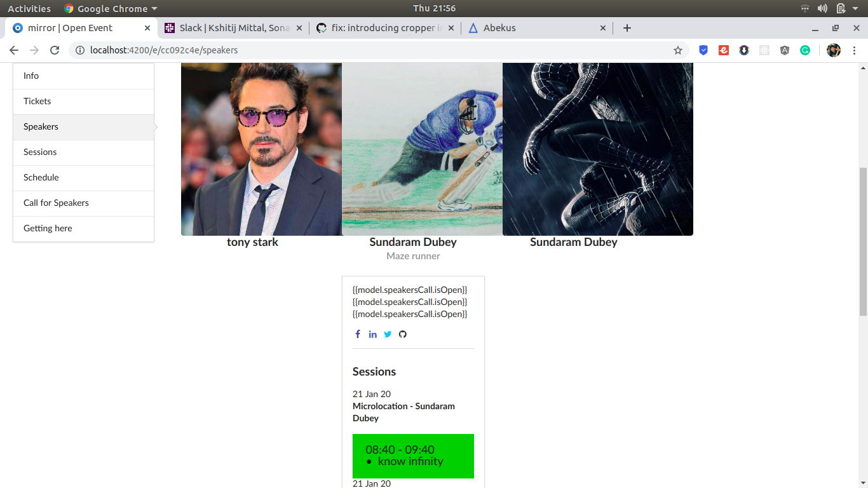
Task: Click Sundaram Dubey name above Maze runner
Action: (413, 242)
